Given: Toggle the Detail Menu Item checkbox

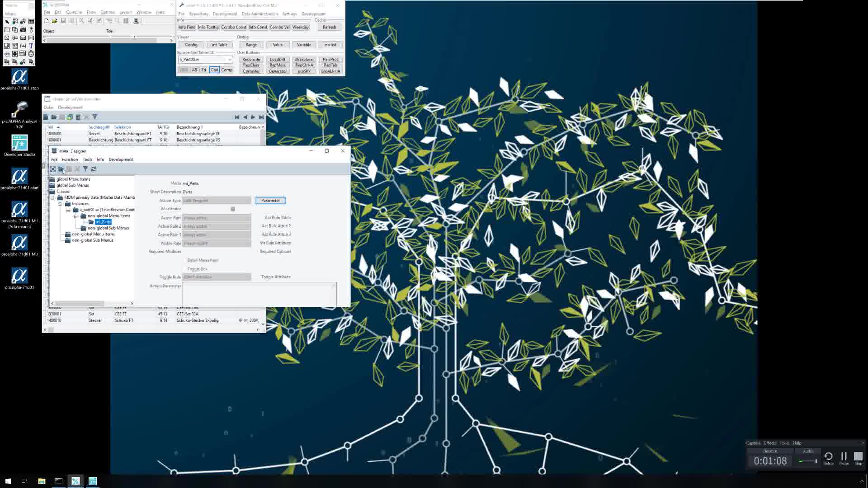Looking at the screenshot, I should 184,260.
